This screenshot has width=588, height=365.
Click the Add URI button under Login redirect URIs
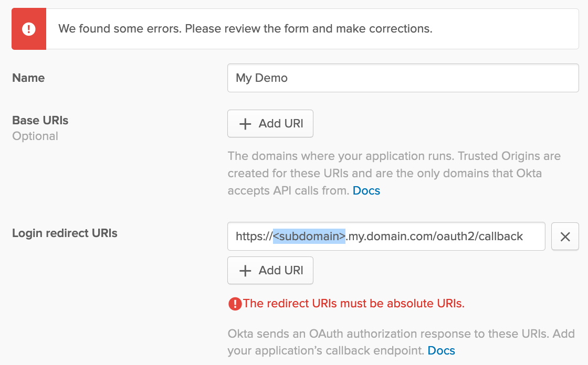tap(270, 270)
